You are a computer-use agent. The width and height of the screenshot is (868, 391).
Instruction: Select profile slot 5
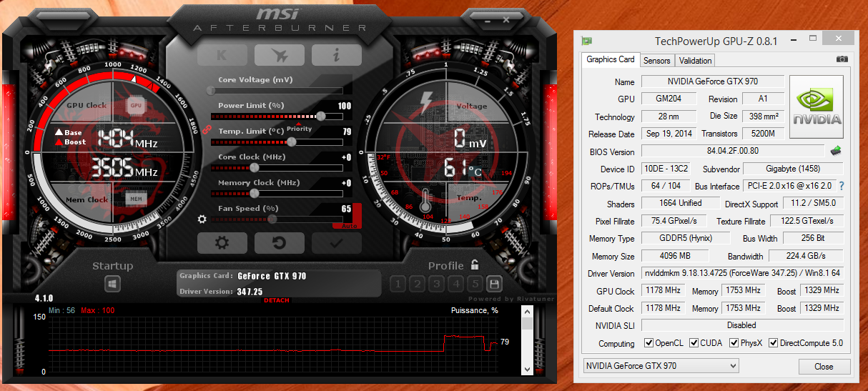pos(475,284)
